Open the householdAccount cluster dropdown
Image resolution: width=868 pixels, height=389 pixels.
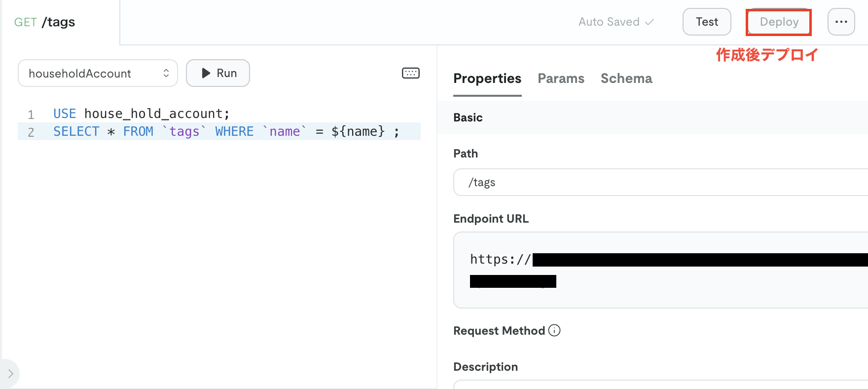[98, 73]
